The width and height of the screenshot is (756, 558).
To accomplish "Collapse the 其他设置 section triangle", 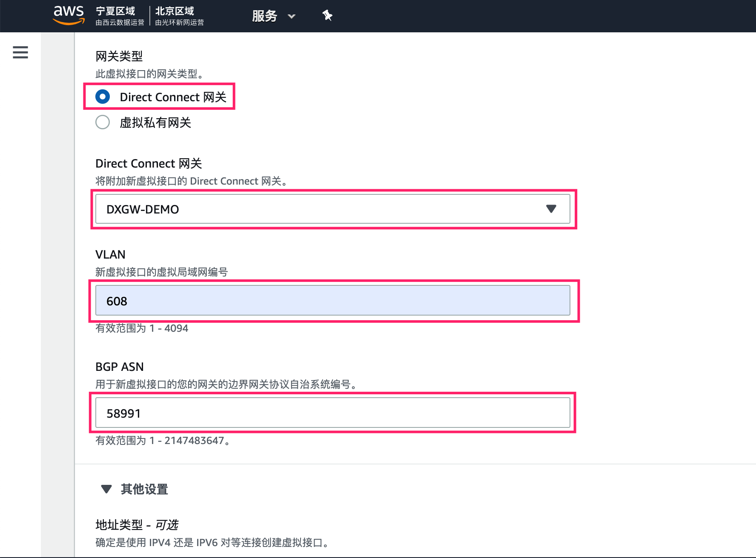I will click(106, 489).
